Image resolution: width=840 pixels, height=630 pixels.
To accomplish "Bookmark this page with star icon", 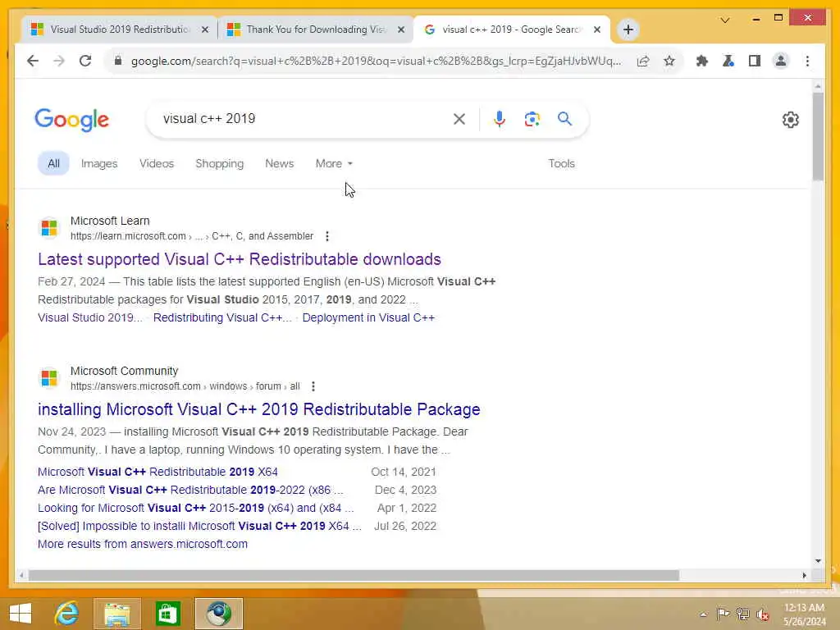I will click(669, 61).
